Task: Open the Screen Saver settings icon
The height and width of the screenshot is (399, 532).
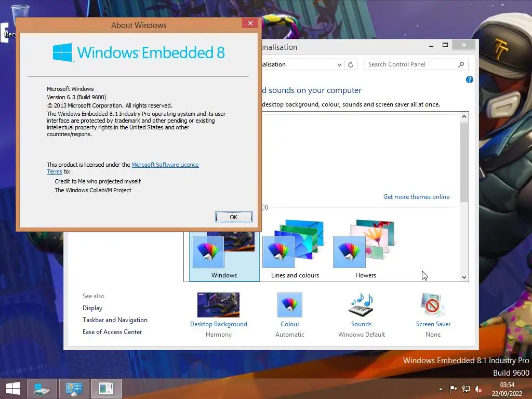Action: [433, 304]
